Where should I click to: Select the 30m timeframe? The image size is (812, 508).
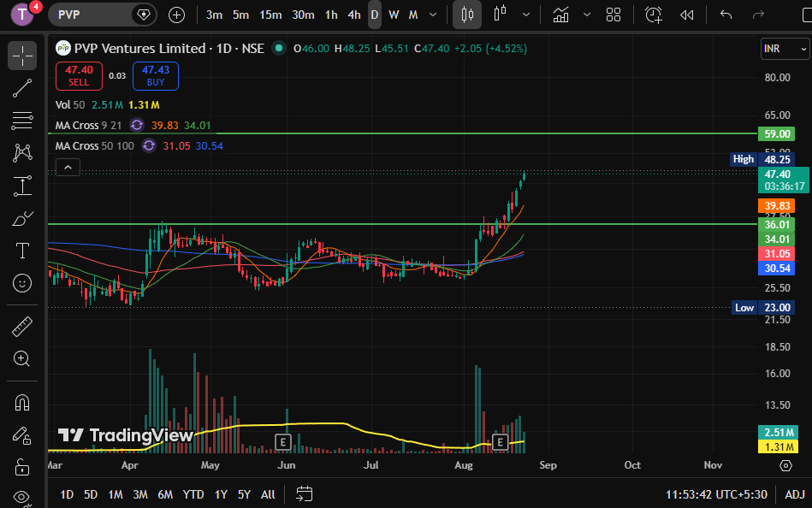[303, 15]
